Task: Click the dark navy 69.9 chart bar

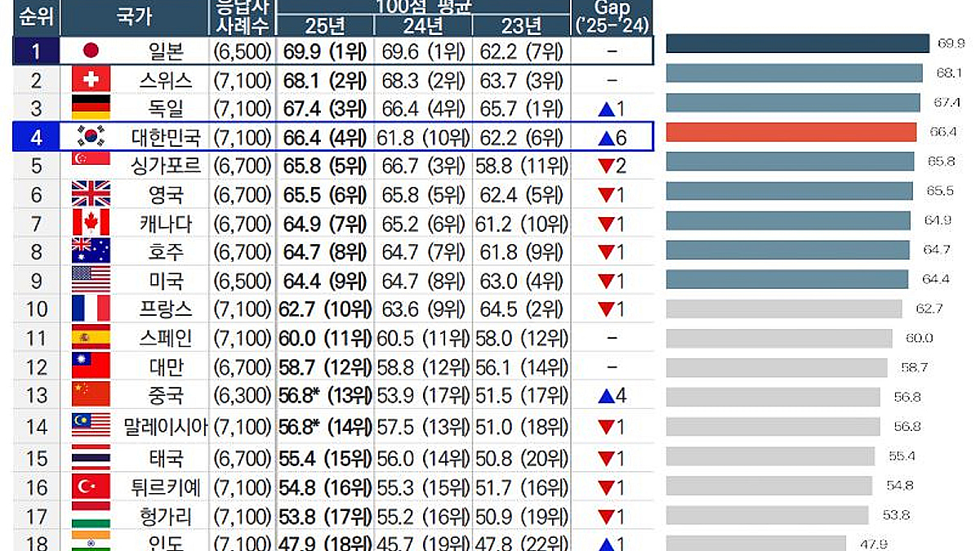Action: point(798,43)
